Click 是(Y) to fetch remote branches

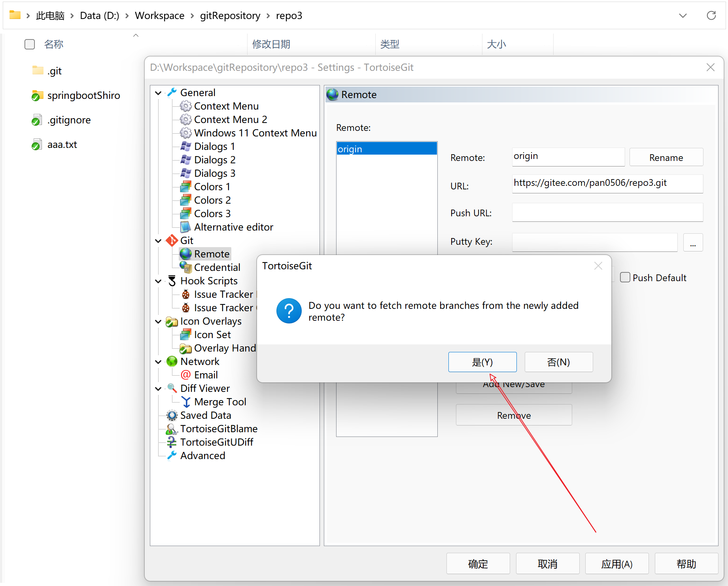click(482, 362)
